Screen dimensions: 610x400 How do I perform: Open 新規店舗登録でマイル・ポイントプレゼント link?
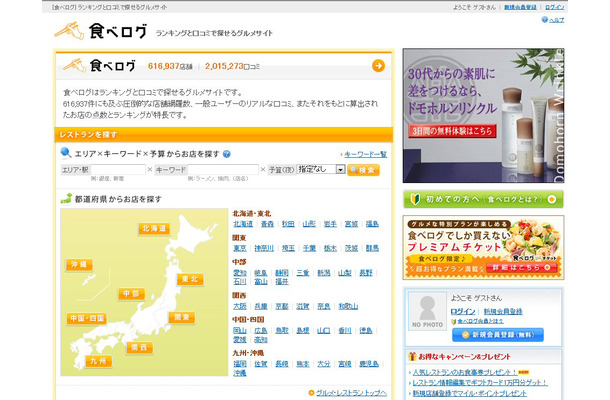tap(470, 393)
